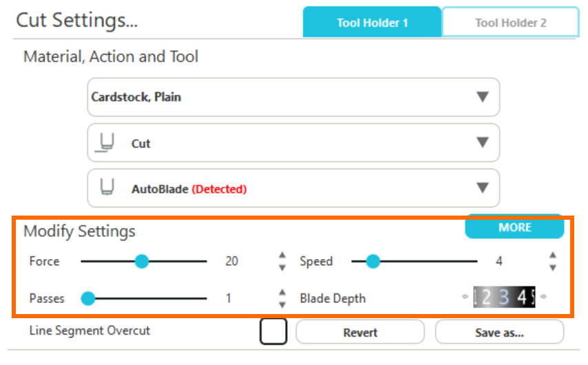
Task: Increase Speed using the up arrow
Action: (552, 255)
